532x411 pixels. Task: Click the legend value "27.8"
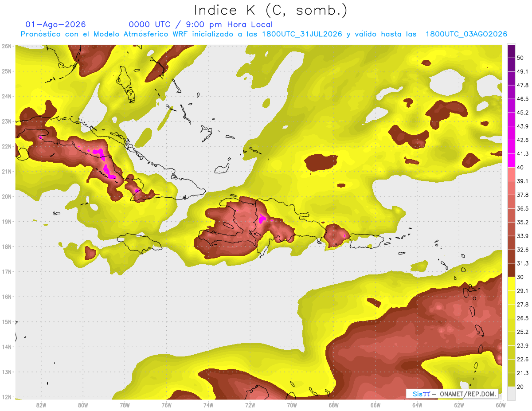522,304
